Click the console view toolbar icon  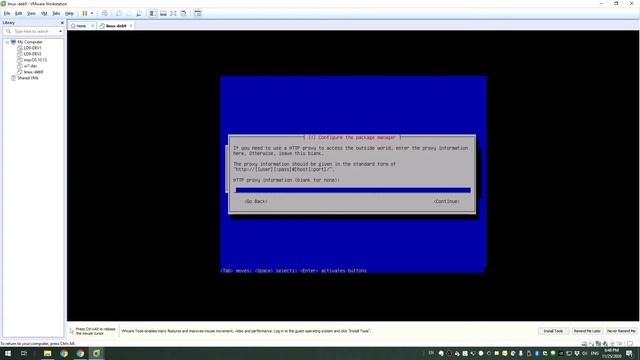198,13
